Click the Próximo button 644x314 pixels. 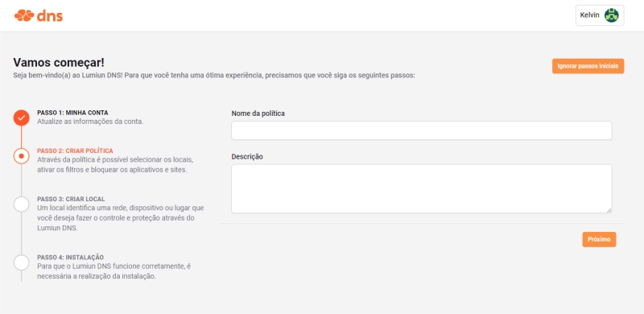coord(599,239)
